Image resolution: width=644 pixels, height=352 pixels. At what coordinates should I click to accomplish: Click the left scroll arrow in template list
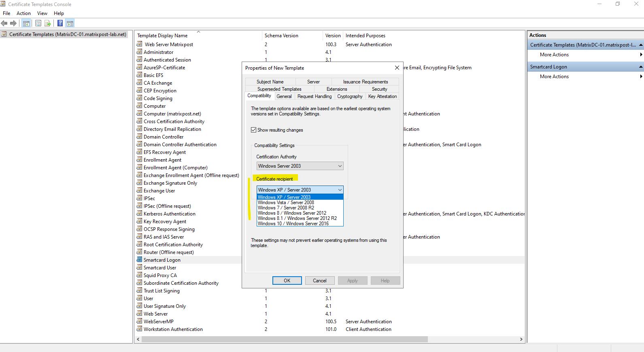(138, 339)
